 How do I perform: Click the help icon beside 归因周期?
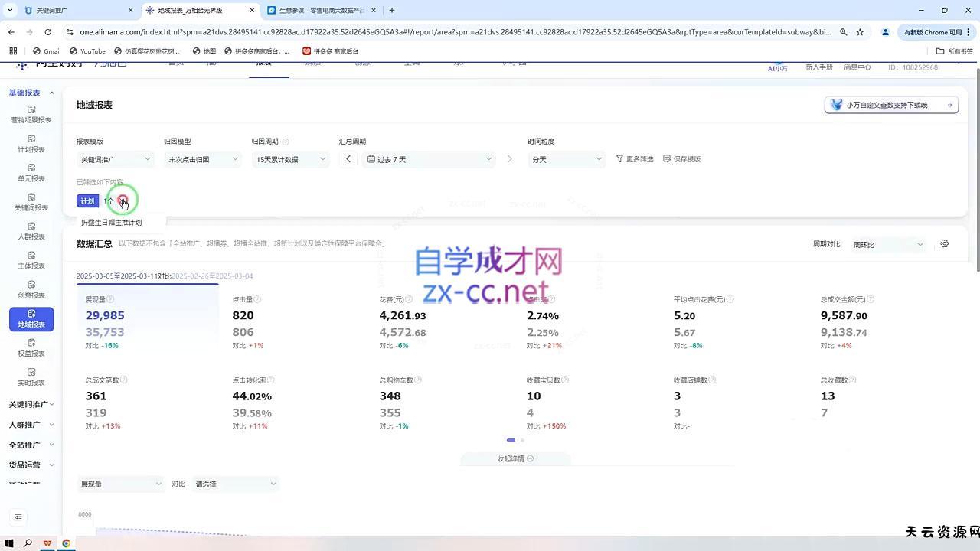(x=286, y=142)
